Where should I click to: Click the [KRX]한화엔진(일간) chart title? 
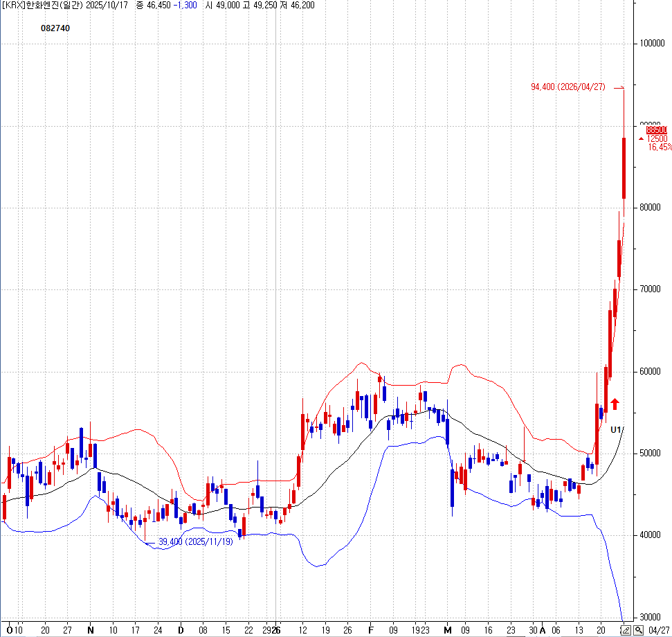pyautogui.click(x=42, y=5)
